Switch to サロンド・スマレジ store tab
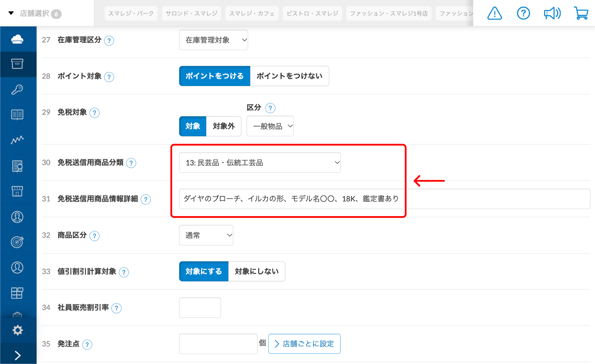 [x=191, y=13]
